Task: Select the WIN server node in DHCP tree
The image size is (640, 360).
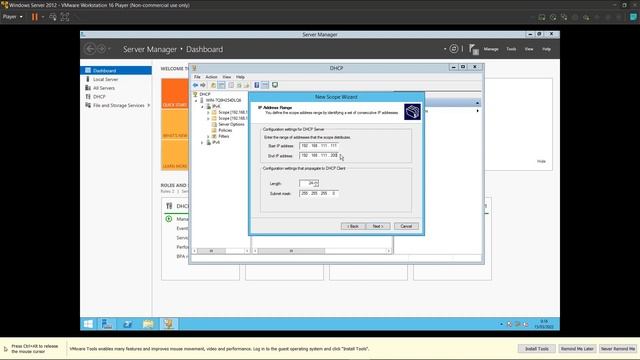Action: click(x=223, y=100)
